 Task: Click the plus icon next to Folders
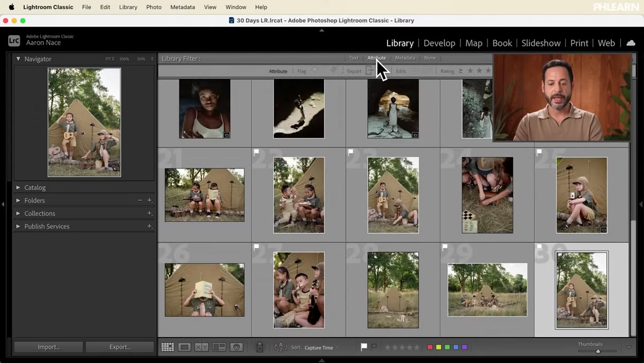[150, 200]
